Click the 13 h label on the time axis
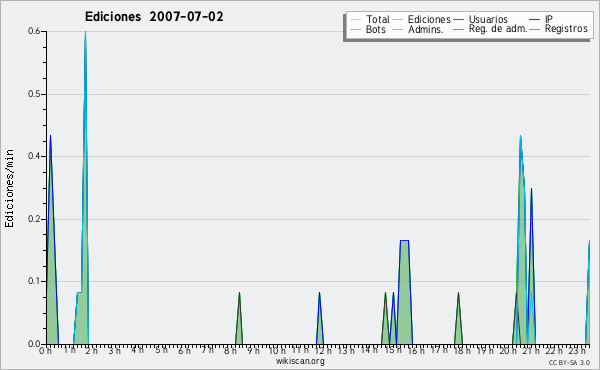600x370 pixels. pyautogui.click(x=346, y=350)
